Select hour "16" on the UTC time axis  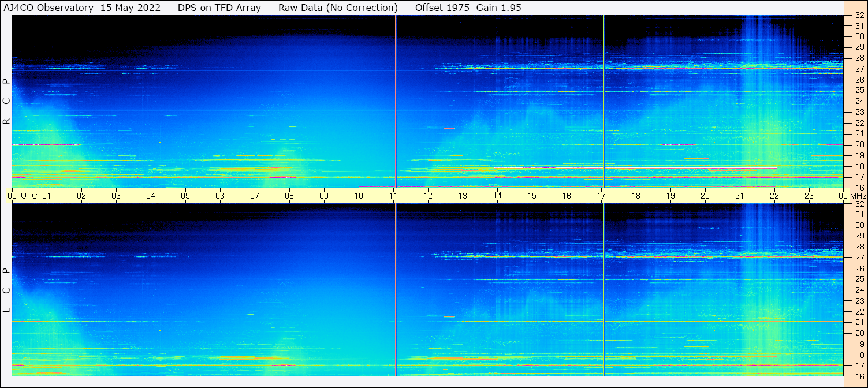pyautogui.click(x=567, y=196)
